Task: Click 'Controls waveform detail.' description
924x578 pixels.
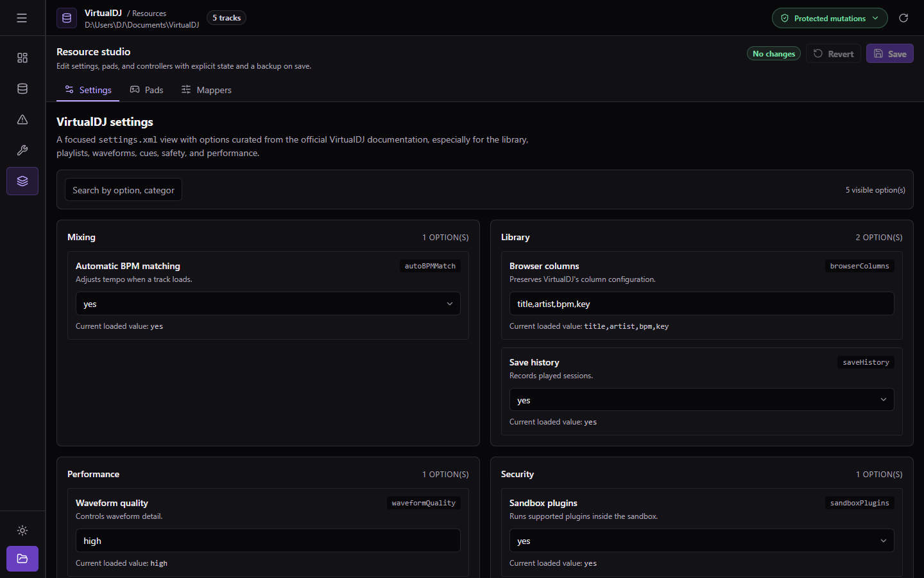Action: click(x=119, y=516)
